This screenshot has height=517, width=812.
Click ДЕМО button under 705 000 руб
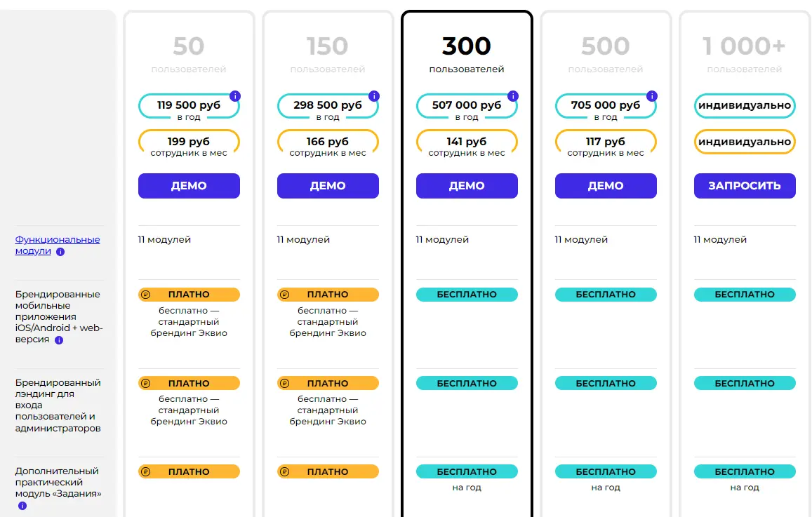pos(606,186)
